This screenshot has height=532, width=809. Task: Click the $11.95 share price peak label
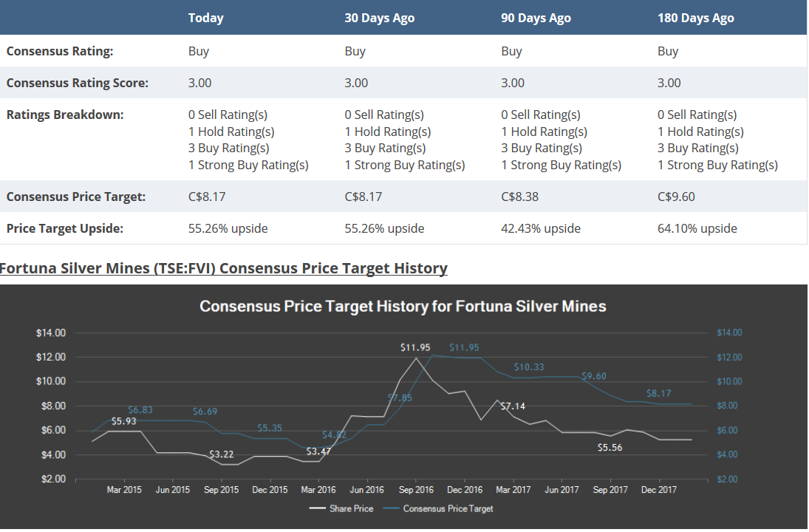415,347
